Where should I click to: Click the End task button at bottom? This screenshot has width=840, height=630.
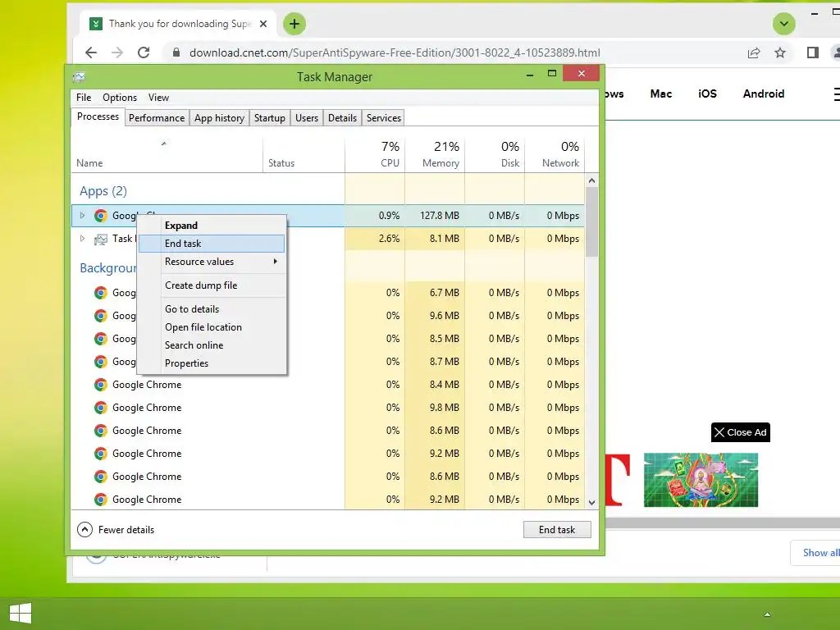pyautogui.click(x=557, y=530)
